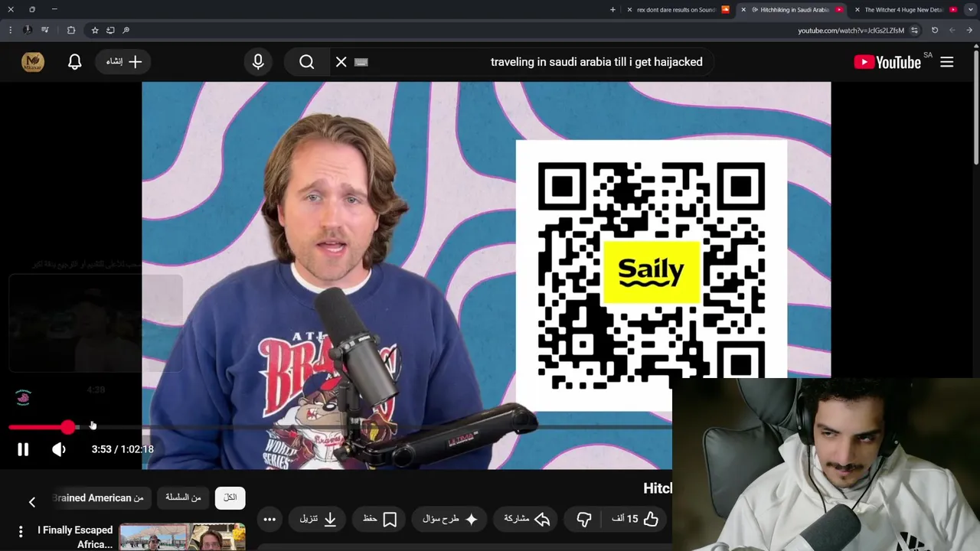Go back in browser history
Screen dimensions: 980x551
coord(969,31)
